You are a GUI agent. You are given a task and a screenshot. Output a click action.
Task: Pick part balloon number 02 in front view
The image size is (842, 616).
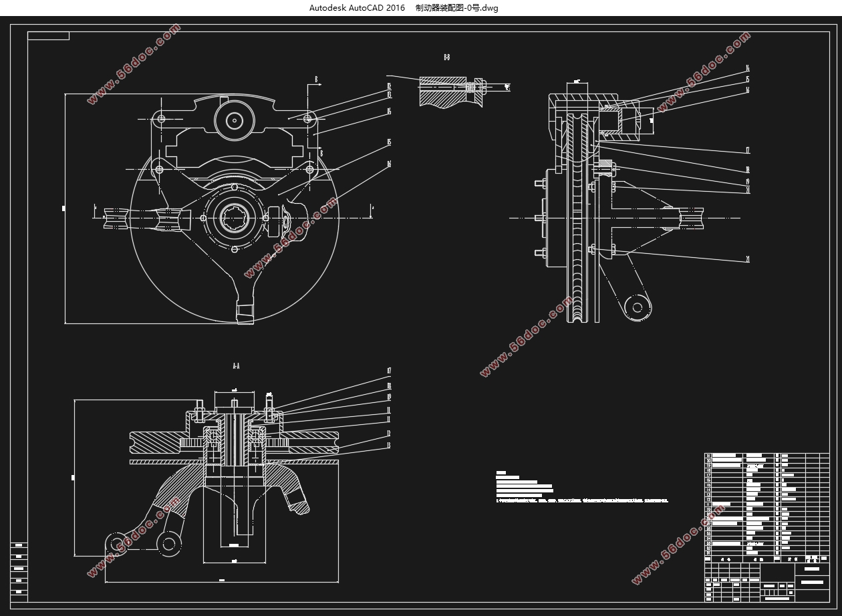point(389,86)
